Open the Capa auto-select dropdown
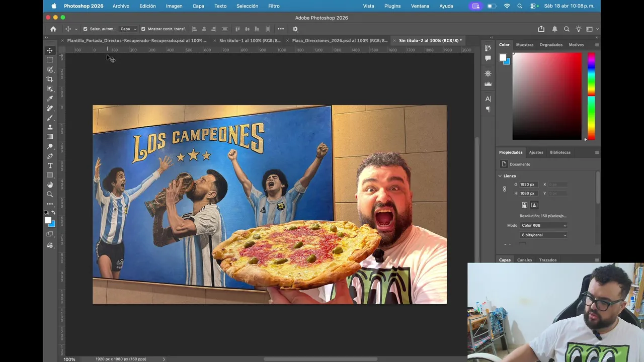This screenshot has height=362, width=644. coord(128,29)
